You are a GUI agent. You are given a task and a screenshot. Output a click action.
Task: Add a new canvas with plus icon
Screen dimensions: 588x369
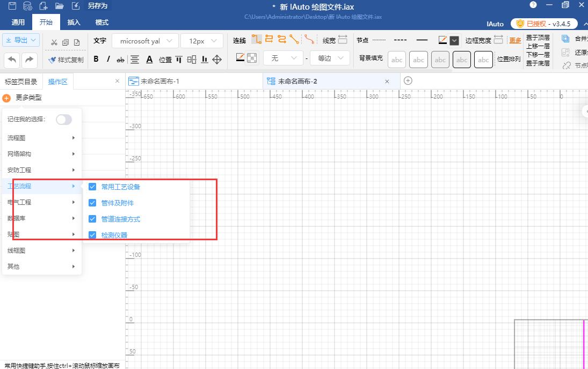click(x=408, y=80)
